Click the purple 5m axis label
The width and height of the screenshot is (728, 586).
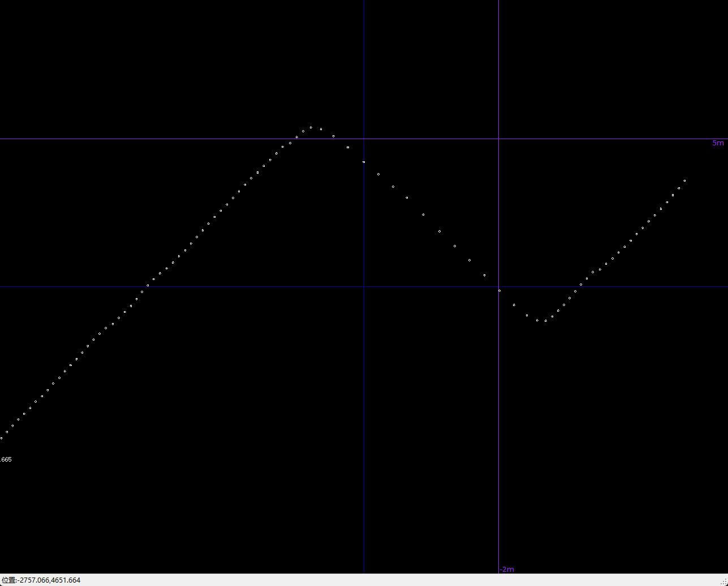[x=717, y=143]
